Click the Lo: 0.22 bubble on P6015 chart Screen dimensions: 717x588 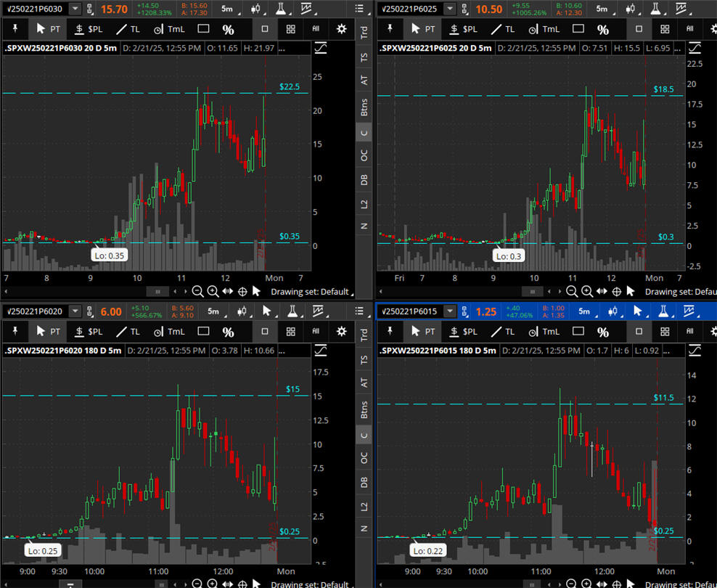tap(428, 551)
